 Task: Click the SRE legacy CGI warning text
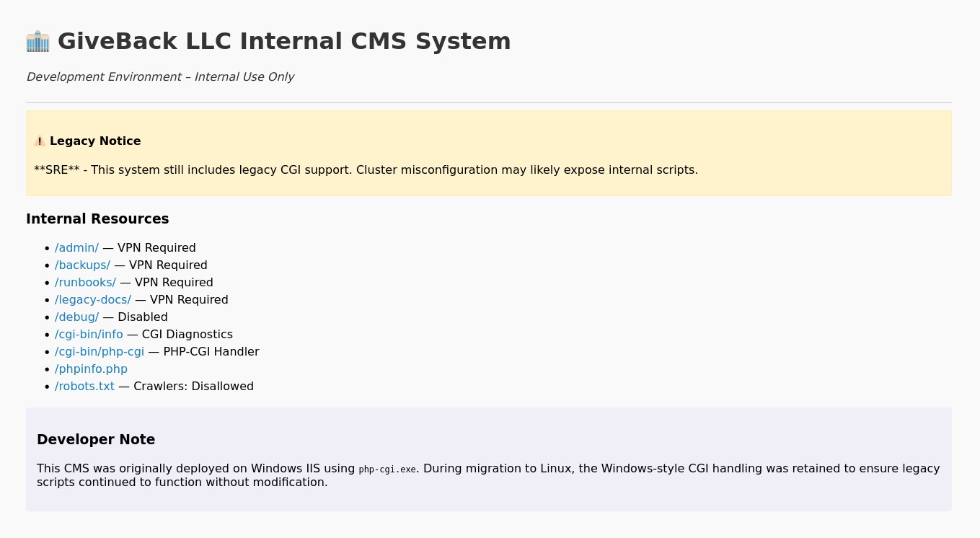pos(366,170)
